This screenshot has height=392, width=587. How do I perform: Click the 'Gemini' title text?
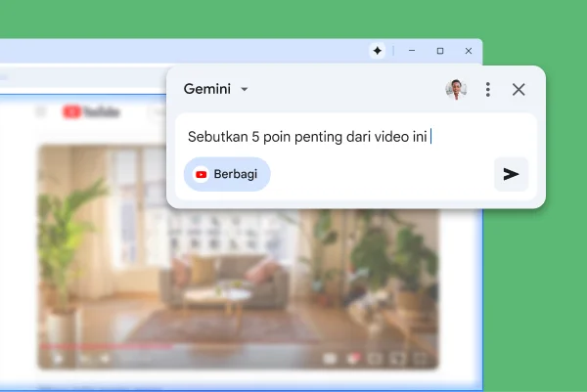(x=207, y=89)
